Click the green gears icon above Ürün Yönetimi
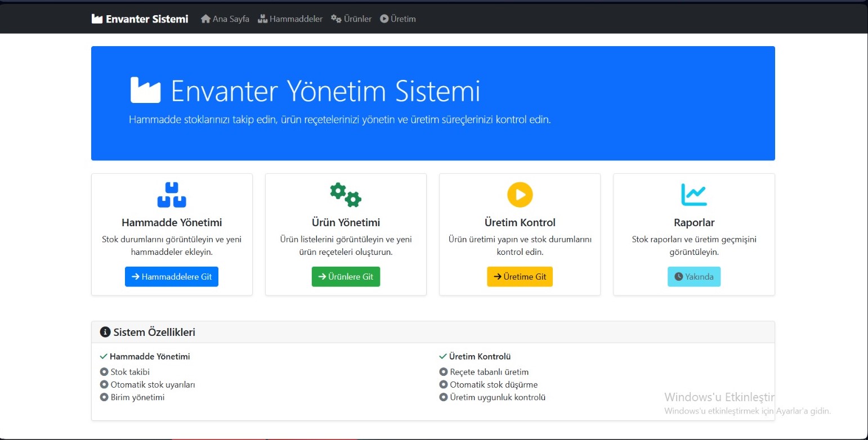Screen dimensions: 868x440 pos(346,195)
